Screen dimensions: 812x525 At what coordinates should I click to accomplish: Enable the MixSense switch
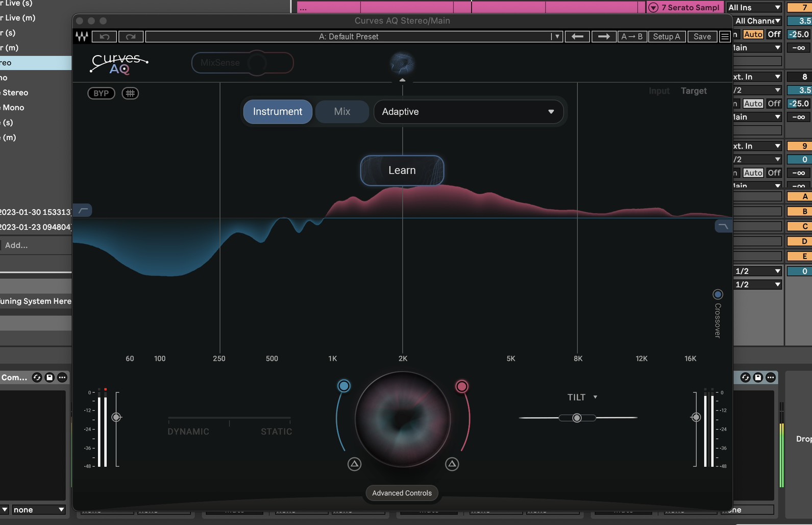pos(242,63)
